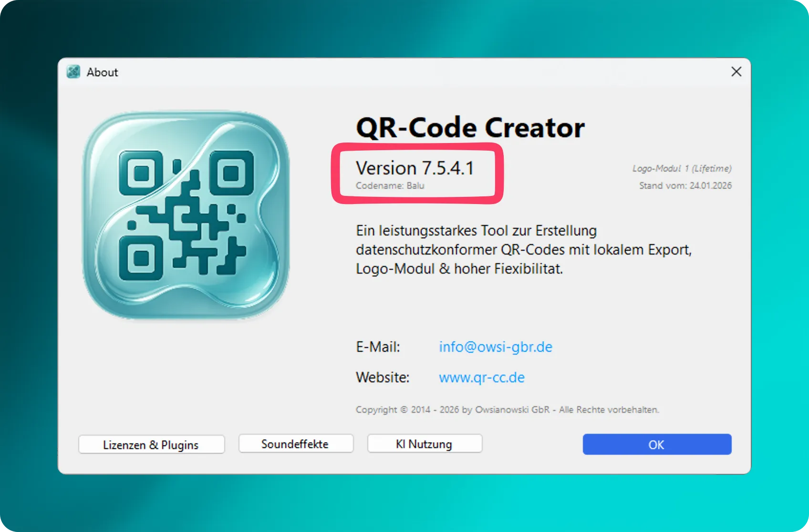Click the large QR-Code Creator logo
809x532 pixels.
click(186, 215)
